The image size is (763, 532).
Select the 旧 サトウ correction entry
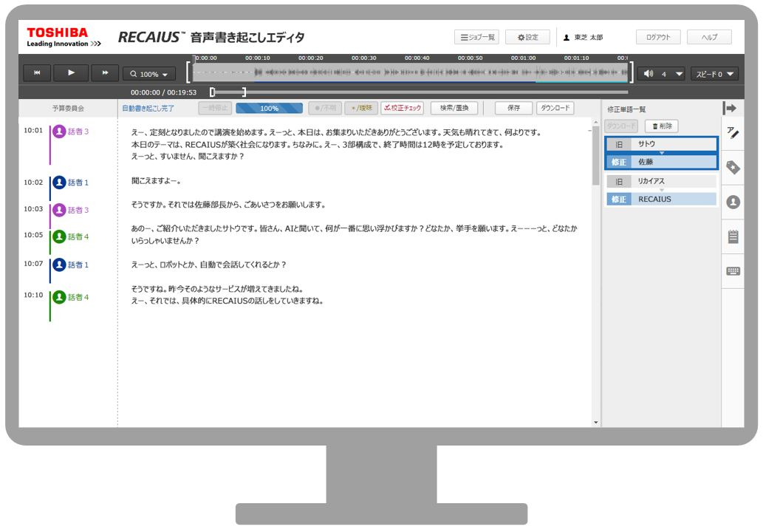(x=661, y=144)
